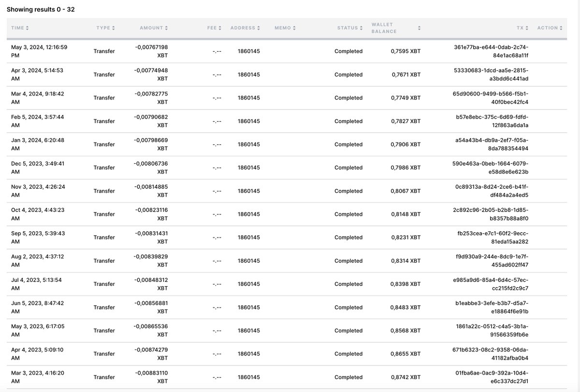Click the STATUS column header label
580x392 pixels.
[348, 28]
